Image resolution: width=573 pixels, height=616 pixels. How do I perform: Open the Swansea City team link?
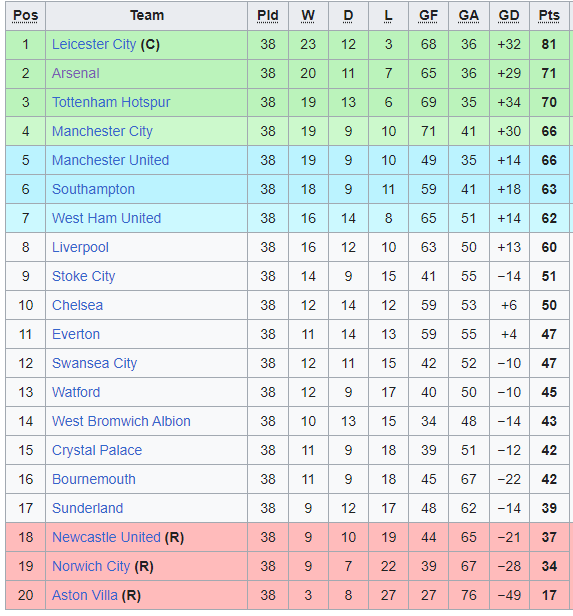[x=94, y=363]
